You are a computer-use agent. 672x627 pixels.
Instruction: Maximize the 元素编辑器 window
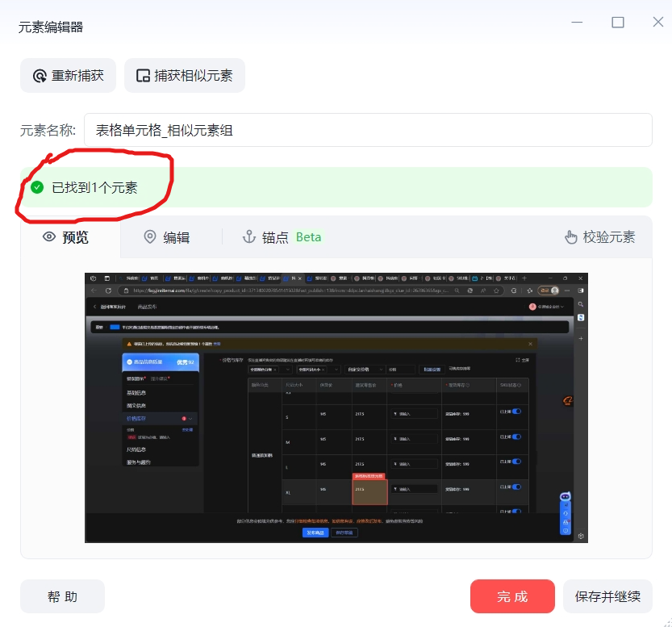(x=618, y=23)
